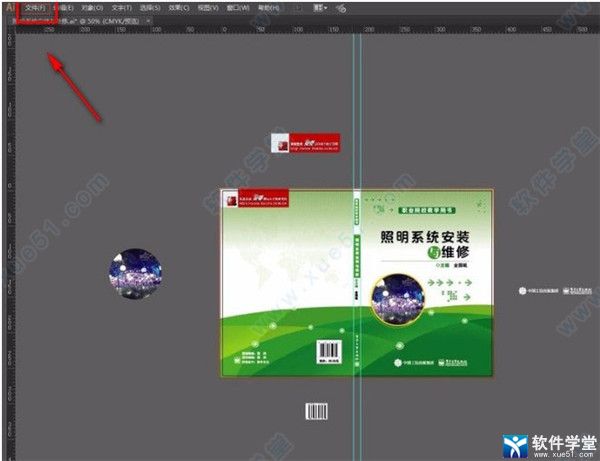Select the red banner on the back cover
The width and height of the screenshot is (600, 461).
pos(258,198)
